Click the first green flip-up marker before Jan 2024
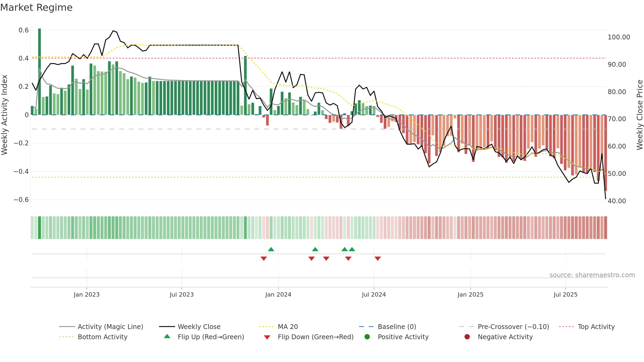The width and height of the screenshot is (644, 362). pos(271,249)
